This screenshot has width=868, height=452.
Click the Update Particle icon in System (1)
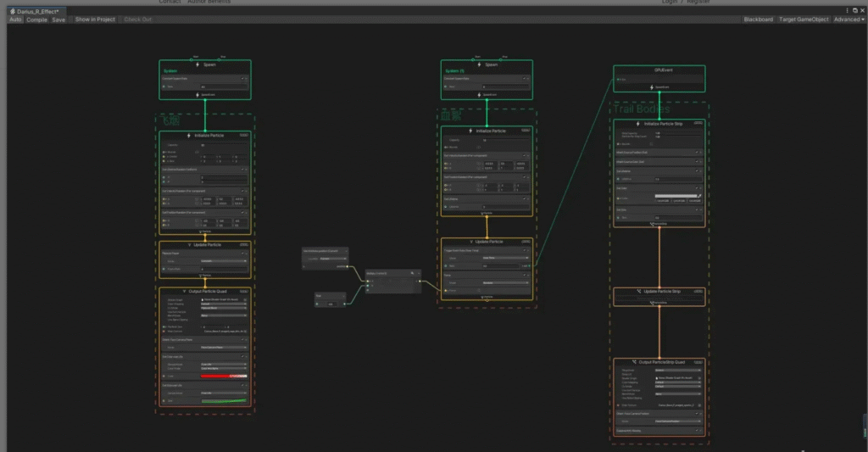pos(471,242)
